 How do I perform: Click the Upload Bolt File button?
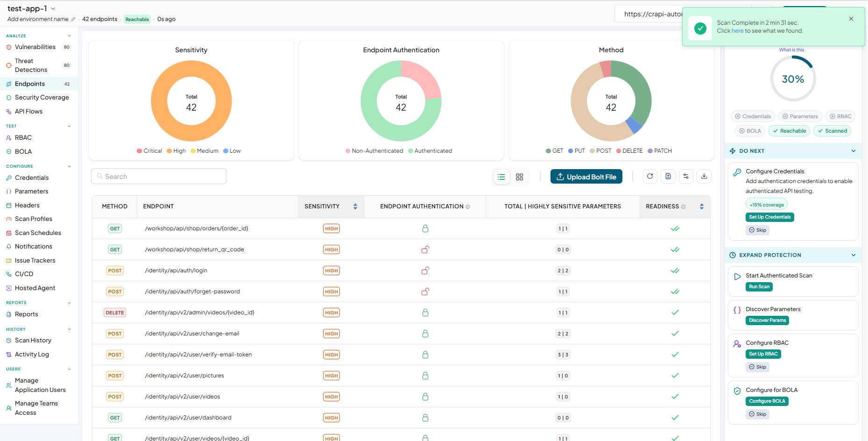coord(586,177)
